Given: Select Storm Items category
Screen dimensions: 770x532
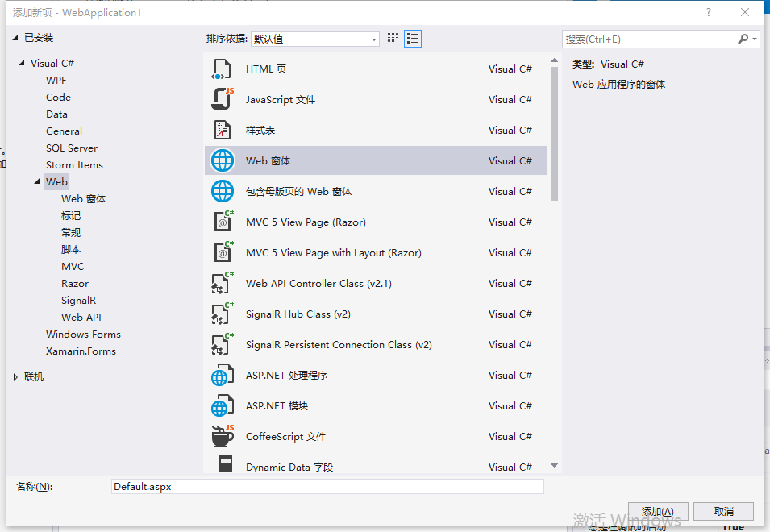Looking at the screenshot, I should (75, 165).
